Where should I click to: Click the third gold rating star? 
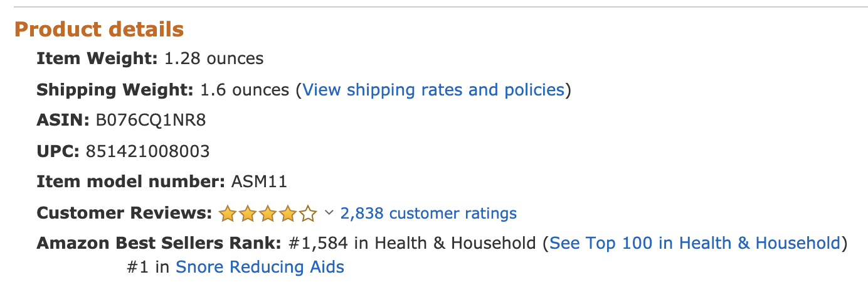pos(267,214)
